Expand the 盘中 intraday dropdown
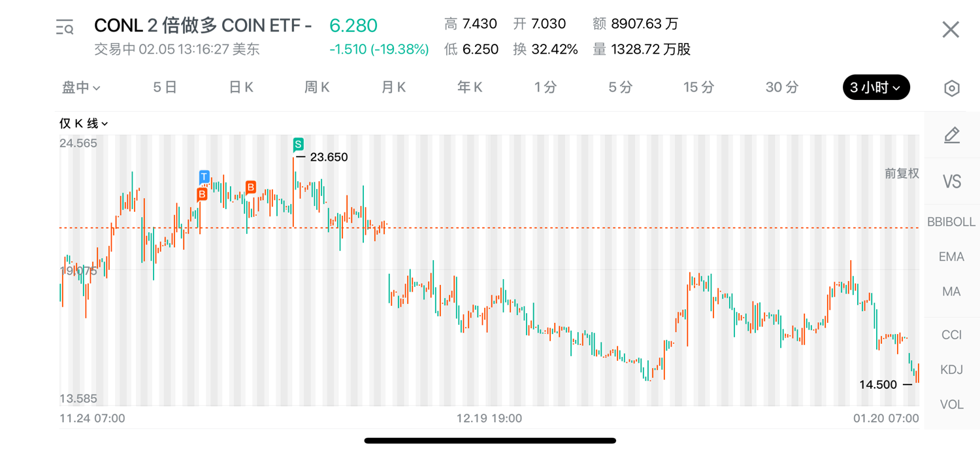The width and height of the screenshot is (980, 453). (x=81, y=88)
